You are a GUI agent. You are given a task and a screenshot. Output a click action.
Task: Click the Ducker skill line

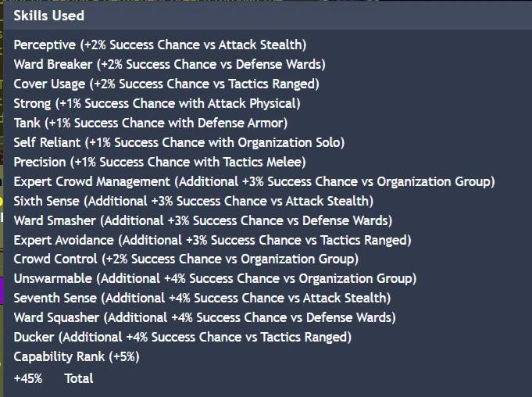(x=183, y=337)
